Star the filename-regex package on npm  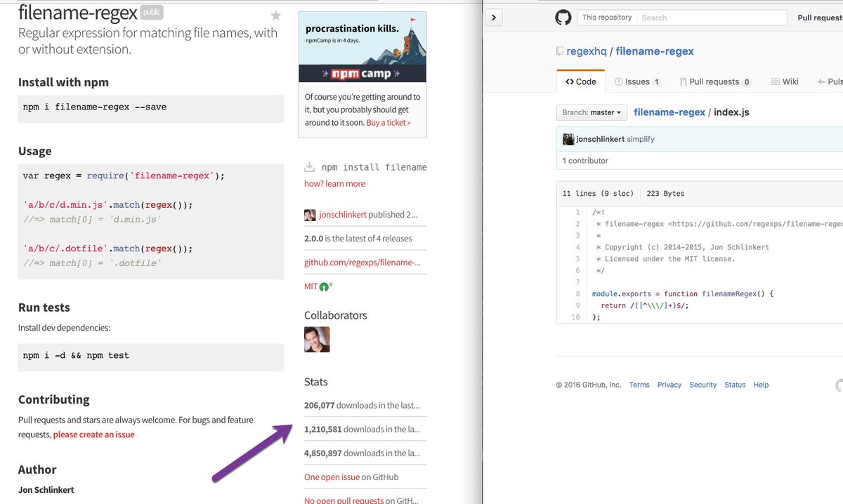pos(275,15)
